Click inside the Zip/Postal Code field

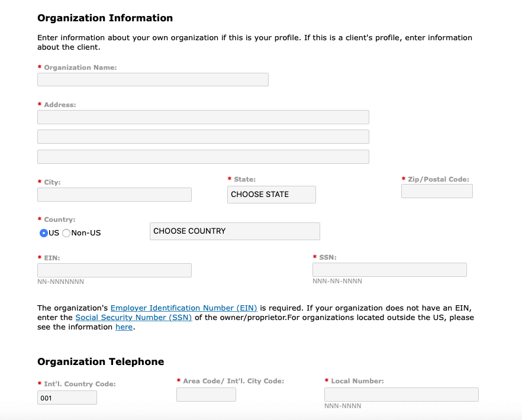(x=437, y=190)
